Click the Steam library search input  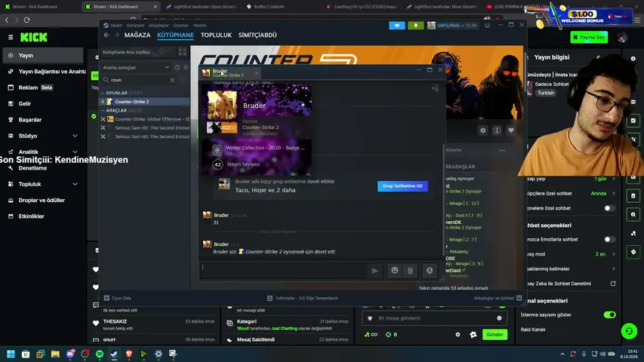140,80
